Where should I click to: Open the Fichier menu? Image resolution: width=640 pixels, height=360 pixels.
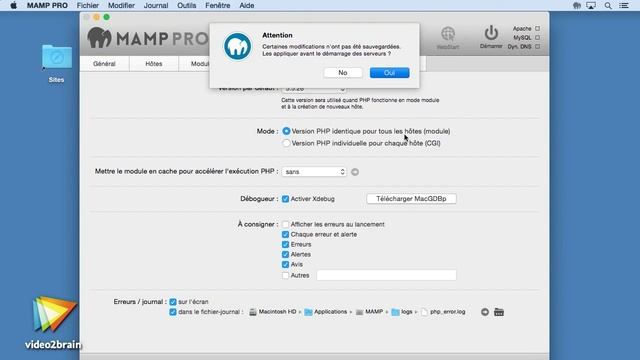[88, 5]
